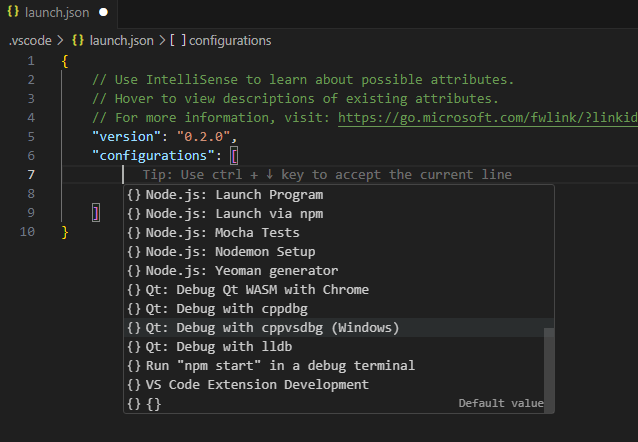
Task: Open the configurations breadcrumb dropdown
Action: [230, 41]
